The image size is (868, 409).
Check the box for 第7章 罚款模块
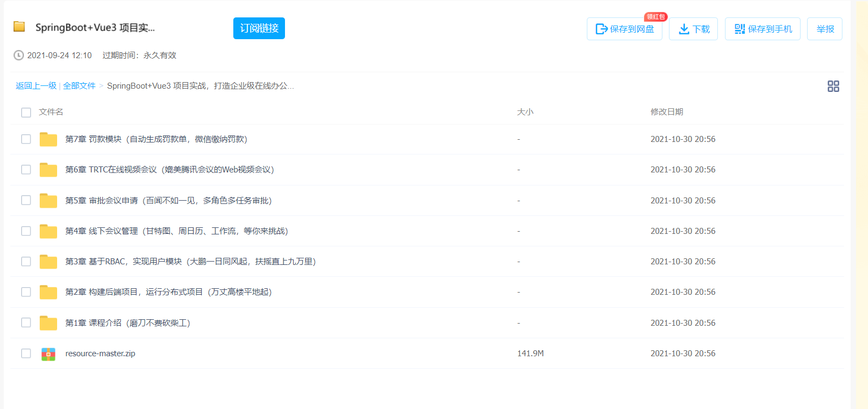26,139
